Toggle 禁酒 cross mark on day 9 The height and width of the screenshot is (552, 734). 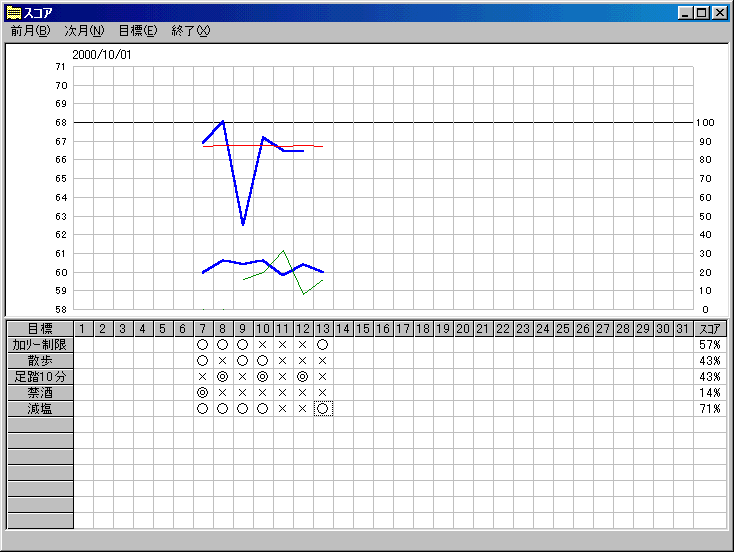click(x=242, y=393)
